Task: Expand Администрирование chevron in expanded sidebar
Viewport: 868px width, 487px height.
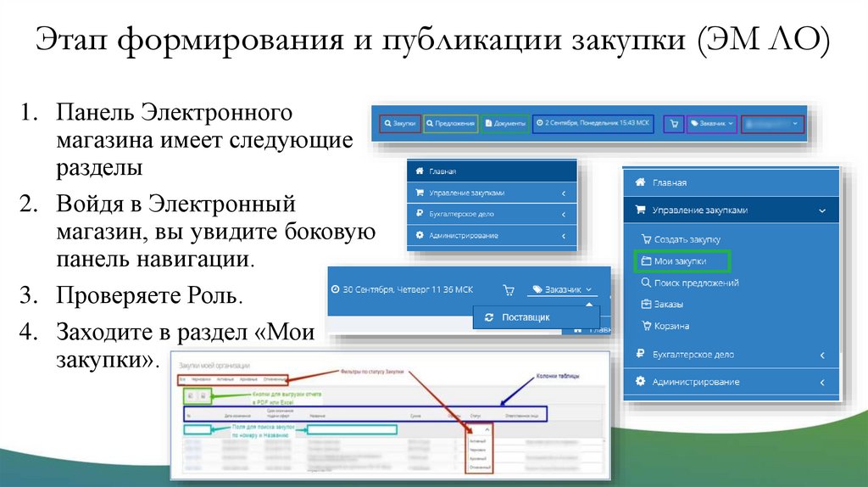Action: [822, 383]
